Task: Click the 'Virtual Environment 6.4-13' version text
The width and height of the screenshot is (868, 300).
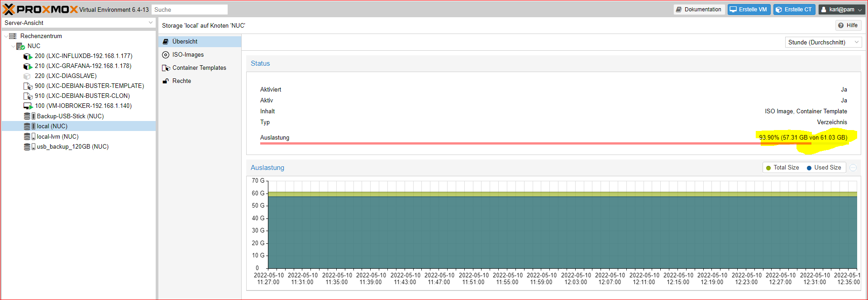Action: tap(114, 10)
